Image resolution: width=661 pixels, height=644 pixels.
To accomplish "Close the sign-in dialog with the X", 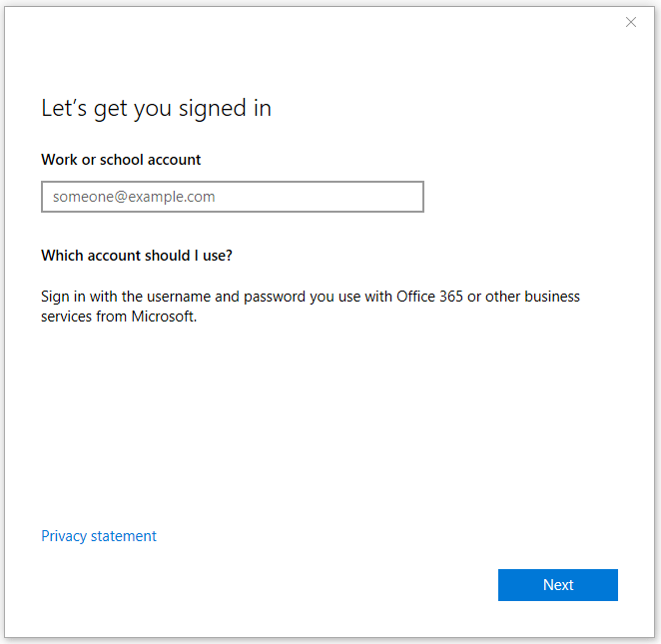I will click(631, 22).
